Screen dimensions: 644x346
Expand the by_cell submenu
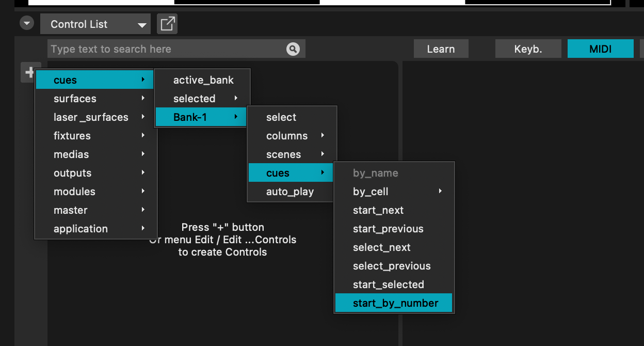tap(394, 192)
